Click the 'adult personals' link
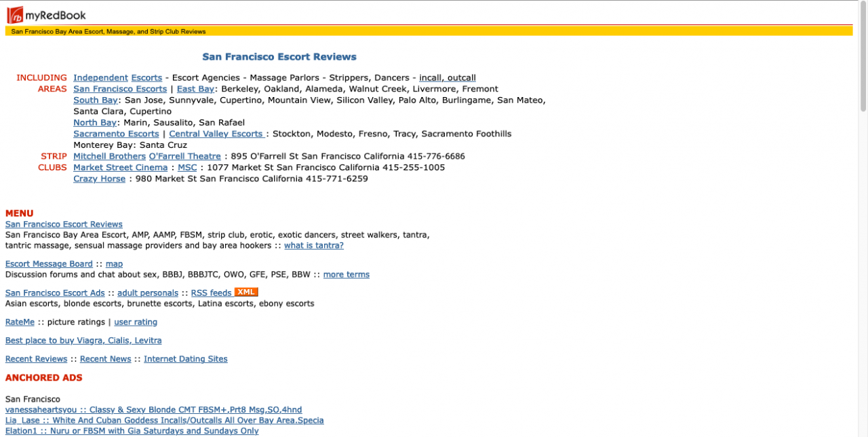The height and width of the screenshot is (437, 868). pos(148,293)
